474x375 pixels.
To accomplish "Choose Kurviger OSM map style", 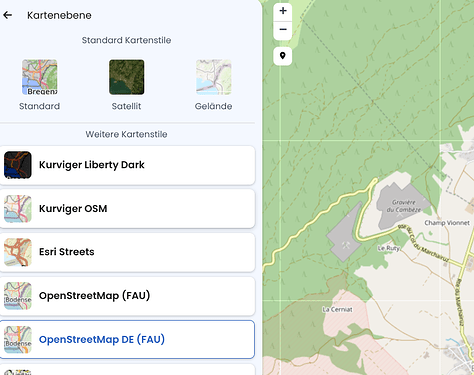I will [127, 209].
